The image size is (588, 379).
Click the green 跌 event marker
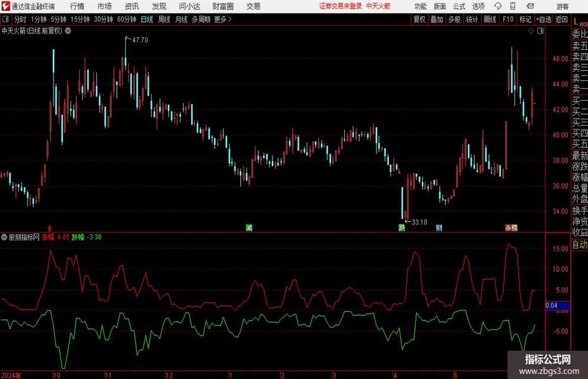401,227
